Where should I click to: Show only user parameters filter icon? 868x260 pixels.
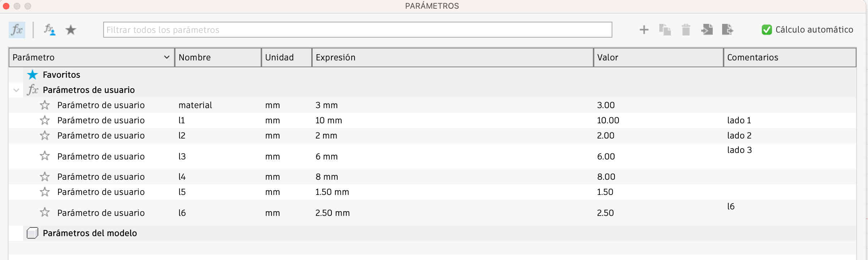click(x=49, y=30)
